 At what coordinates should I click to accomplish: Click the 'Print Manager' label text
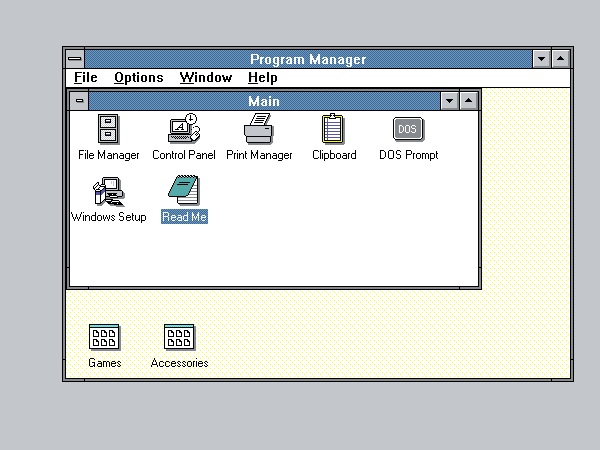coord(259,155)
